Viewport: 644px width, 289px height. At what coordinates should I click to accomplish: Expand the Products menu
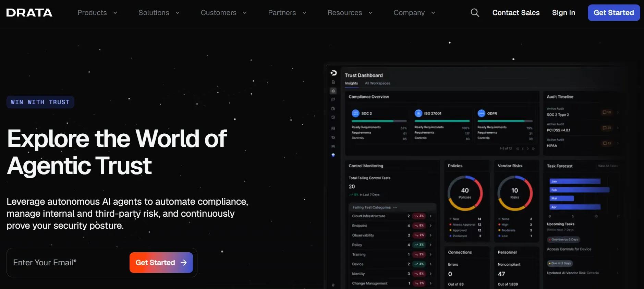(97, 13)
